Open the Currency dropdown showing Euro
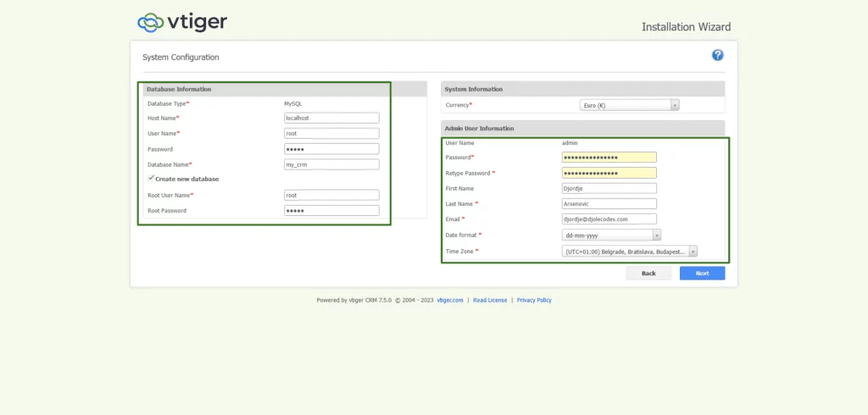868x415 pixels. (x=630, y=105)
